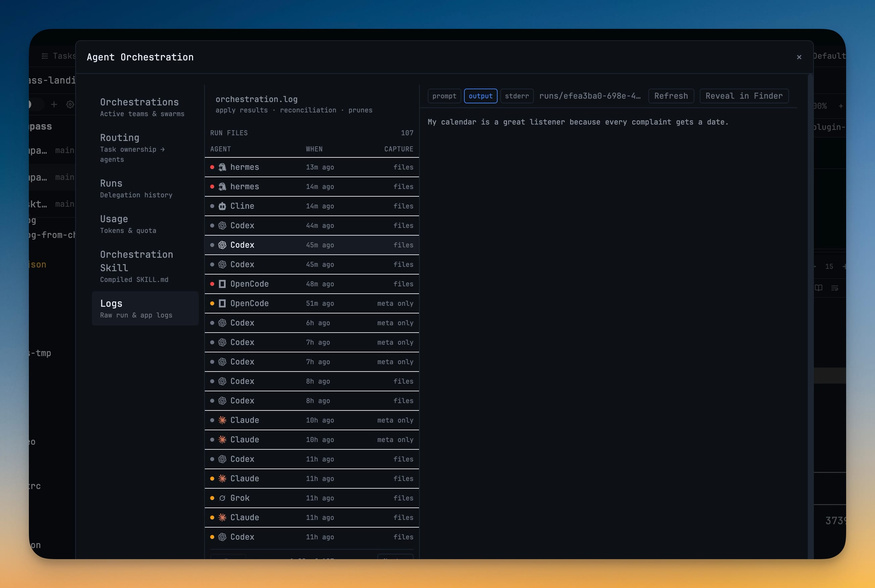
Task: Select the hermes run from 14m ago
Action: point(312,187)
